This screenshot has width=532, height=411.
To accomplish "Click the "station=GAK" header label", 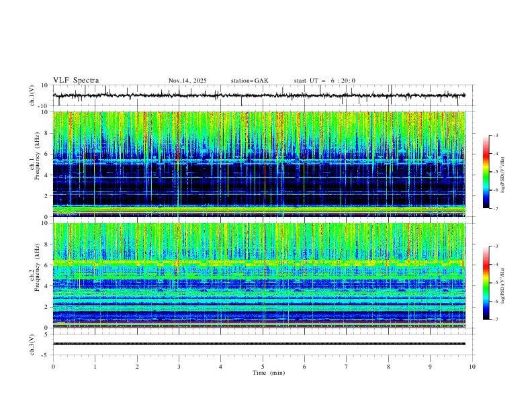I will click(x=249, y=81).
